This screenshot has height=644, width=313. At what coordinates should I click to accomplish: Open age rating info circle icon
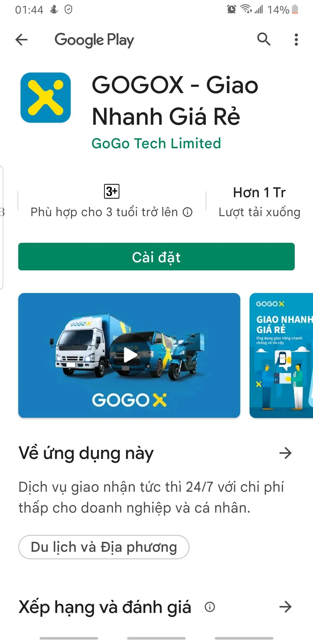click(x=188, y=212)
